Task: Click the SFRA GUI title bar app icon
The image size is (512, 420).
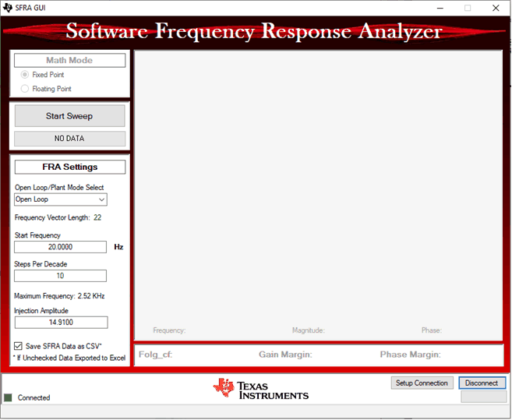Action: [8, 7]
